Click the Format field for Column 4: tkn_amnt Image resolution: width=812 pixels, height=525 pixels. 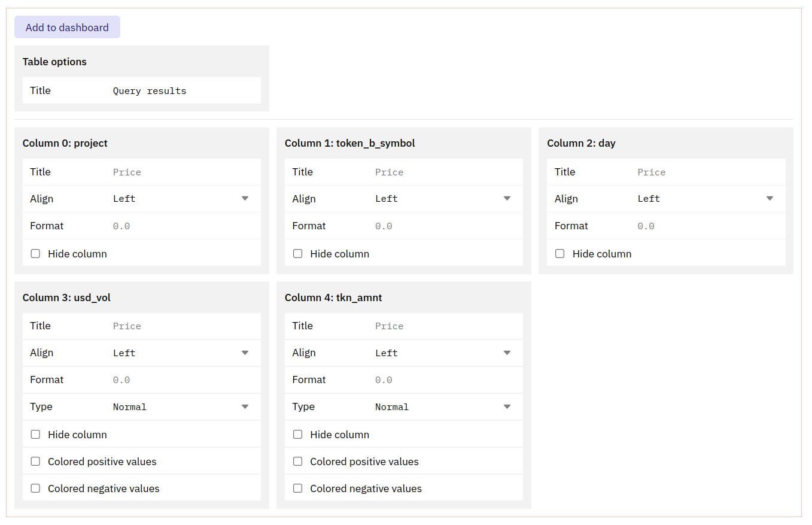[x=443, y=380]
